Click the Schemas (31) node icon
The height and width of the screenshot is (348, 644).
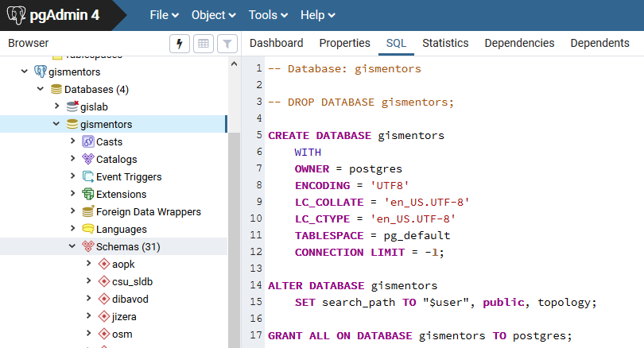[88, 246]
